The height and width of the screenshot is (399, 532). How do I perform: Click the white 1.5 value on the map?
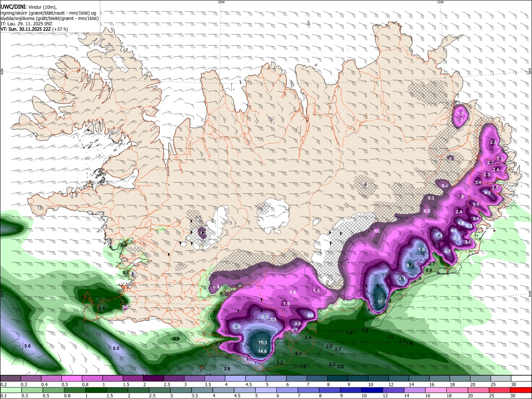click(316, 291)
